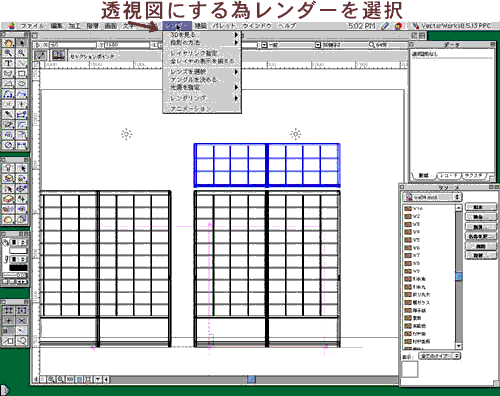The width and height of the screenshot is (500, 396).
Task: Select the Rectangle drawing tool
Action: pyautogui.click(x=22, y=73)
